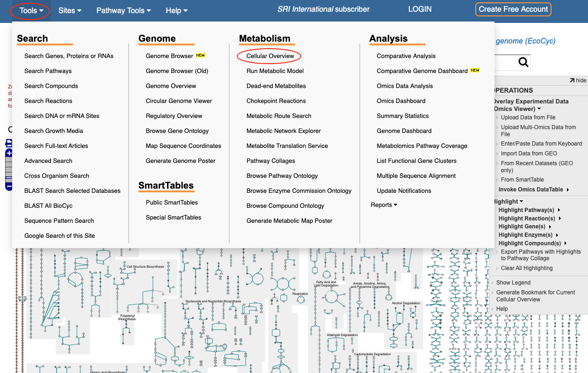This screenshot has height=373, width=588.
Task: Open the Sites dropdown menu
Action: pyautogui.click(x=70, y=10)
